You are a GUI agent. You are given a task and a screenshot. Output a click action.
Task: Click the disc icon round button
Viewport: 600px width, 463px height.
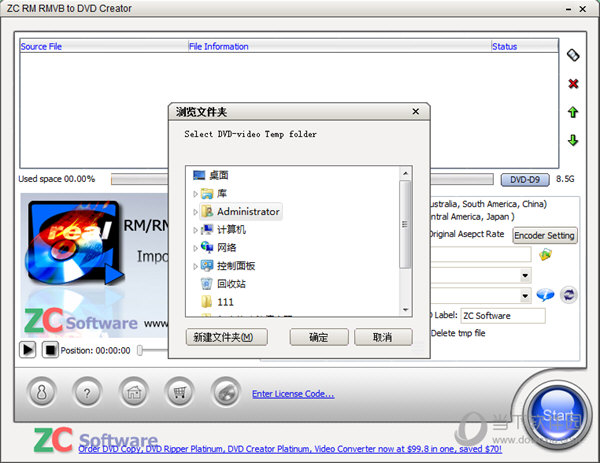pos(226,392)
